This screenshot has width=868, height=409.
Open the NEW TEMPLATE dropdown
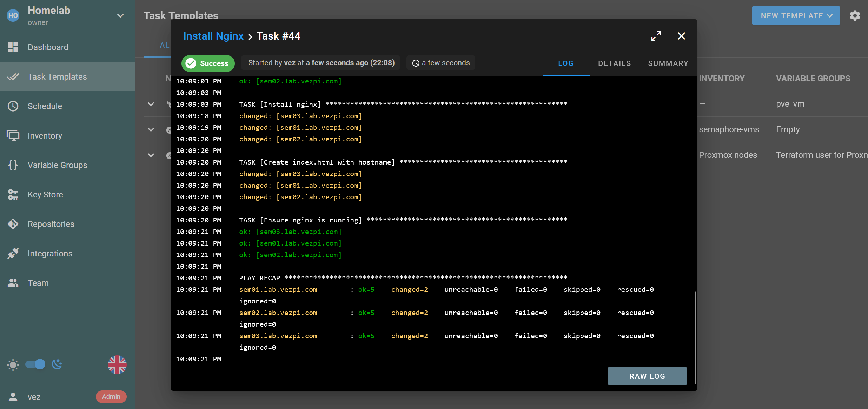(x=795, y=15)
